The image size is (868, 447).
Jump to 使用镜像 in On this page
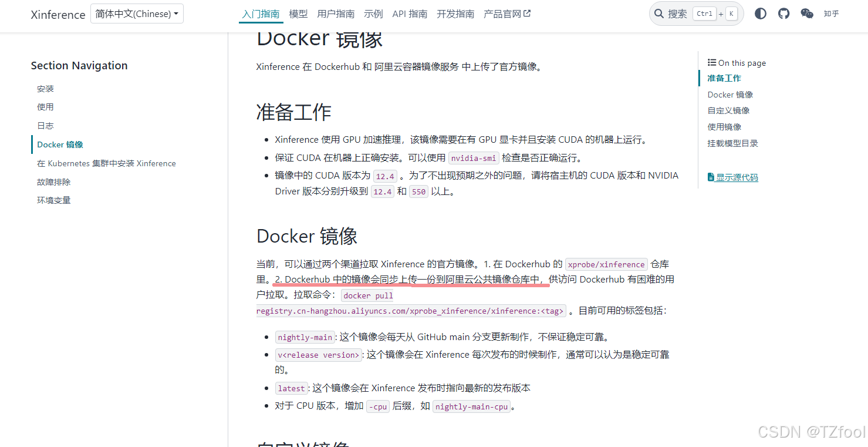point(724,127)
